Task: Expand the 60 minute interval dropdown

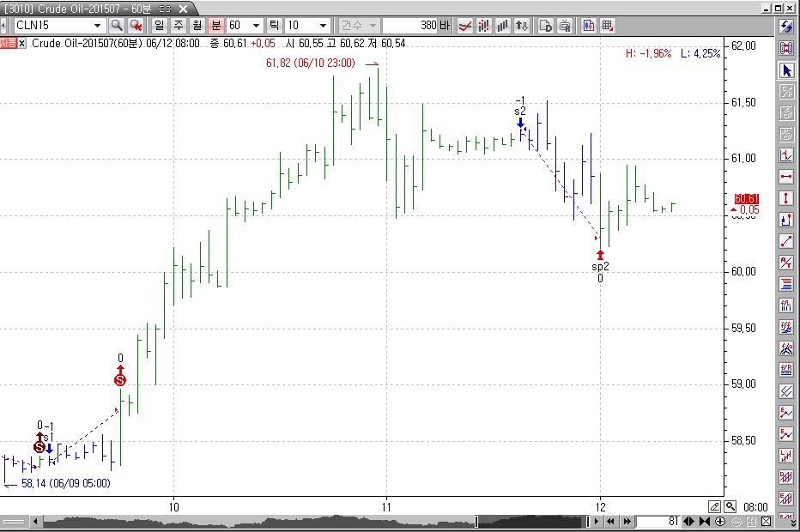Action: click(255, 26)
